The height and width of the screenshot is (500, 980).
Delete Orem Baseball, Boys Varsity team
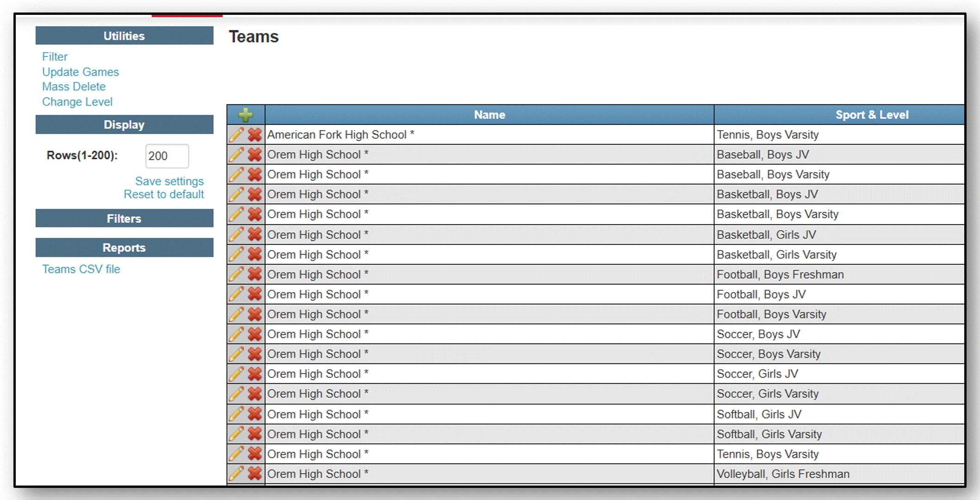pyautogui.click(x=254, y=175)
